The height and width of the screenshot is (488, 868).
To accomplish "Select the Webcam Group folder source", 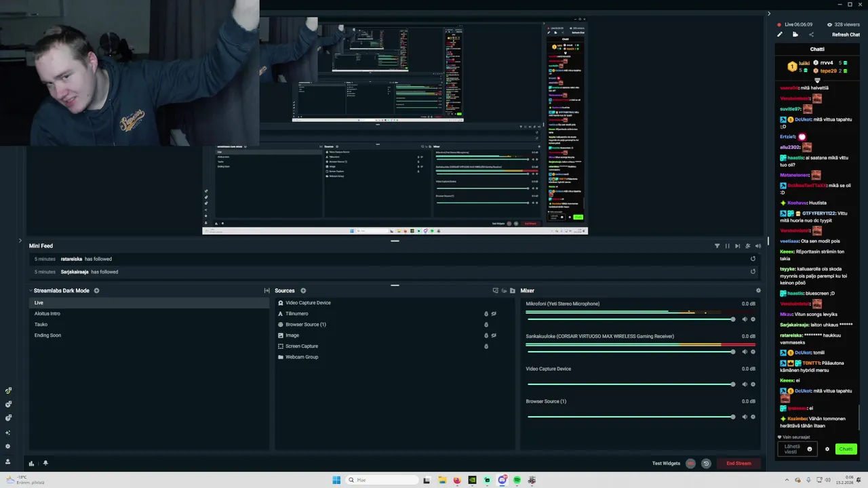I will tap(395, 357).
